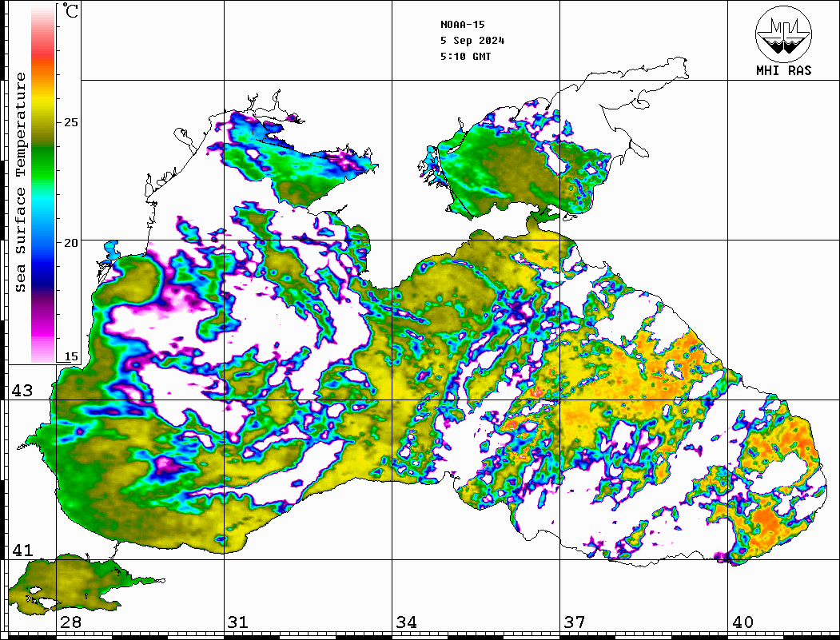
Task: Click the temperature color scale bar
Action: click(43, 184)
